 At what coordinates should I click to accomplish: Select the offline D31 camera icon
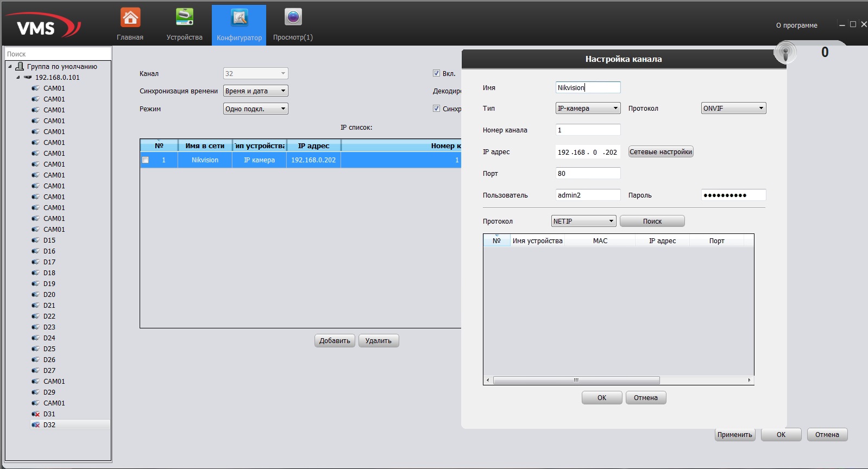36,414
